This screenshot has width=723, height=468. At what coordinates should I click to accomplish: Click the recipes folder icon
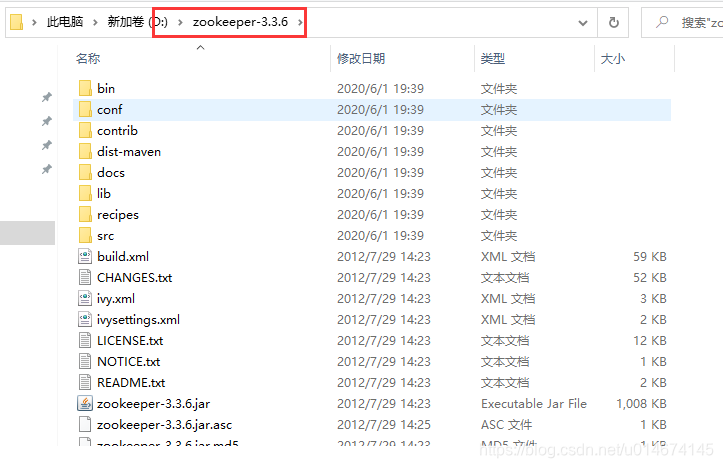coord(85,214)
